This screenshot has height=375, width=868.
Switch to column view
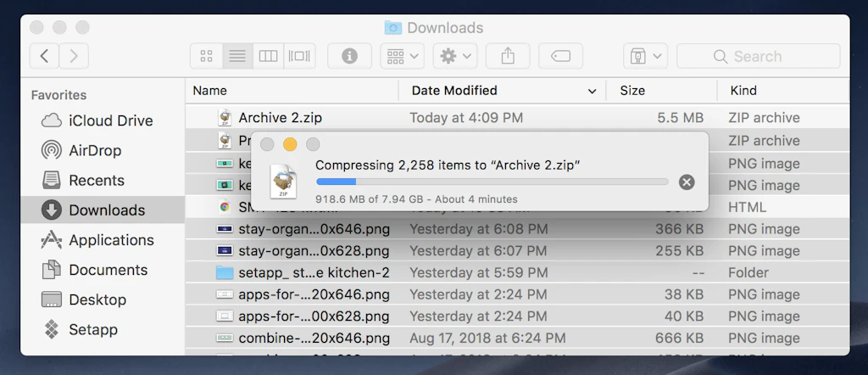(269, 56)
